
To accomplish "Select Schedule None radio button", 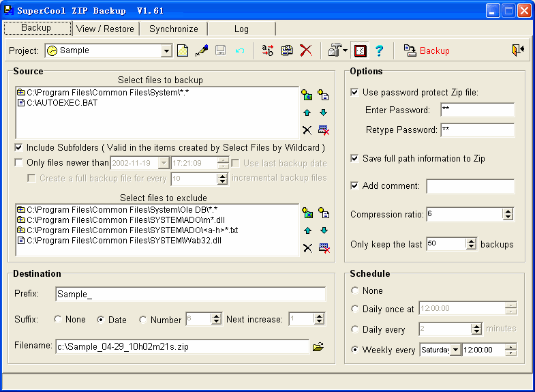I will pos(355,290).
